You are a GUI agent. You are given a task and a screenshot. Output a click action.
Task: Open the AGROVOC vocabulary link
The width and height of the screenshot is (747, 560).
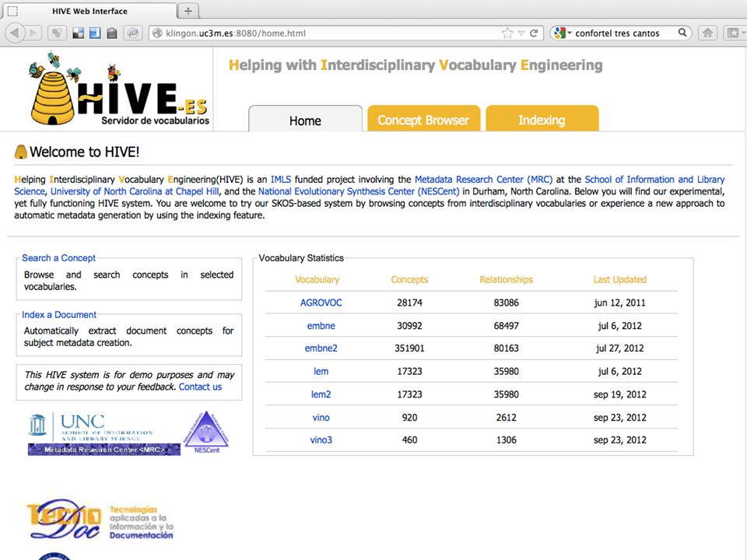point(321,303)
